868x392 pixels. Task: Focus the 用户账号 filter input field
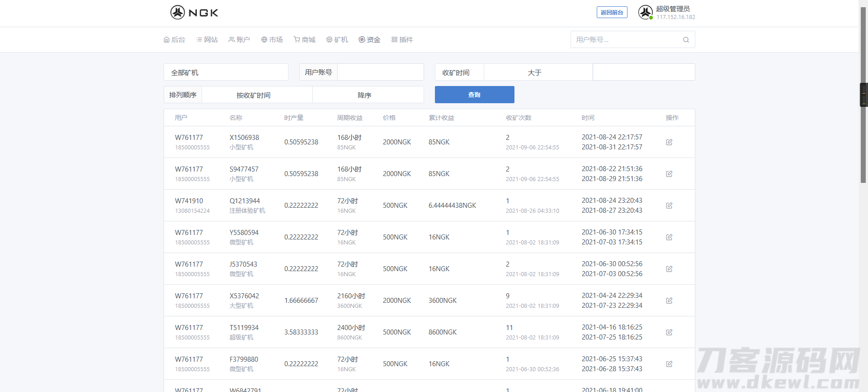coord(380,72)
